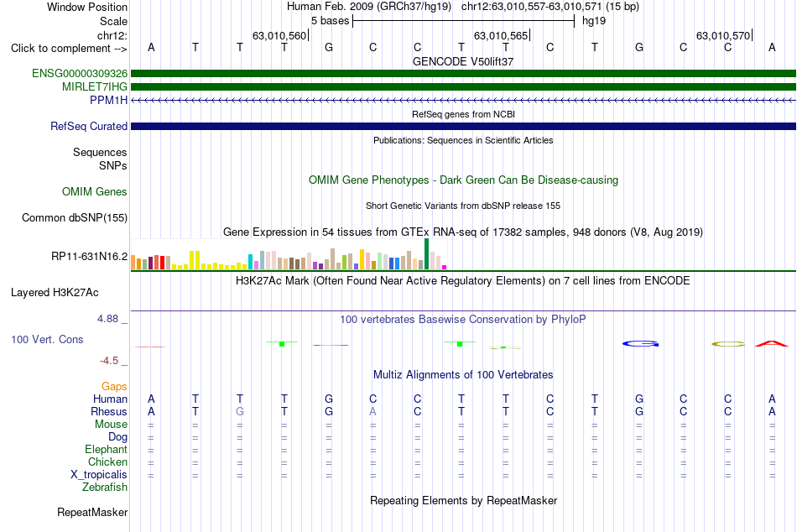This screenshot has width=797, height=532.
Task: Click 'Repeating Elements by RepeatMasker' title
Action: pyautogui.click(x=463, y=500)
